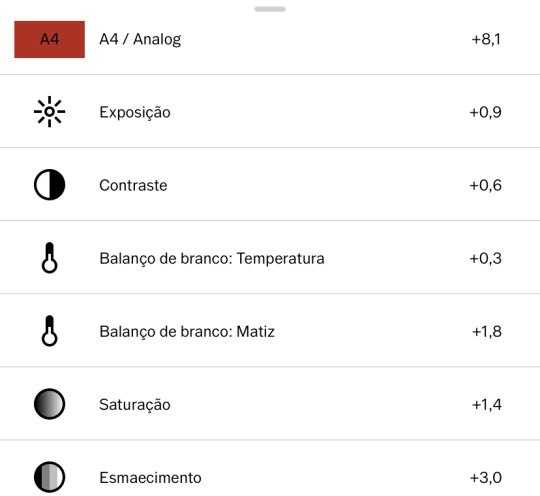
Task: Select the Contraste half-circle icon
Action: pyautogui.click(x=50, y=185)
